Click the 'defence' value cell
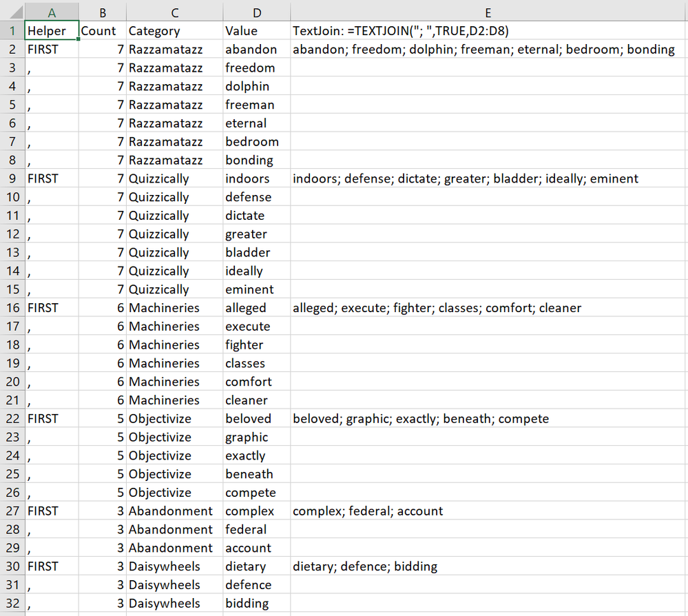Screen dimensions: 688x616 257,585
